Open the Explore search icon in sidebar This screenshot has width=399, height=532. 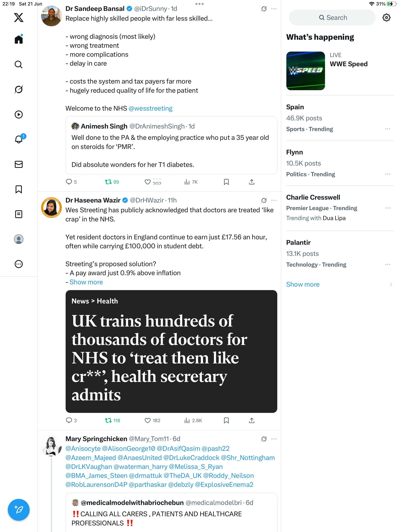point(19,64)
